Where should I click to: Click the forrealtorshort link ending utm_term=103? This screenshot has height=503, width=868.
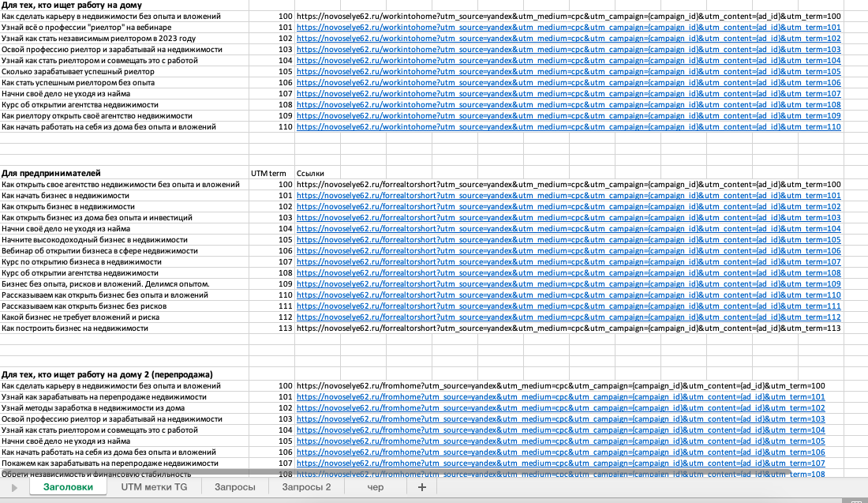pos(568,218)
